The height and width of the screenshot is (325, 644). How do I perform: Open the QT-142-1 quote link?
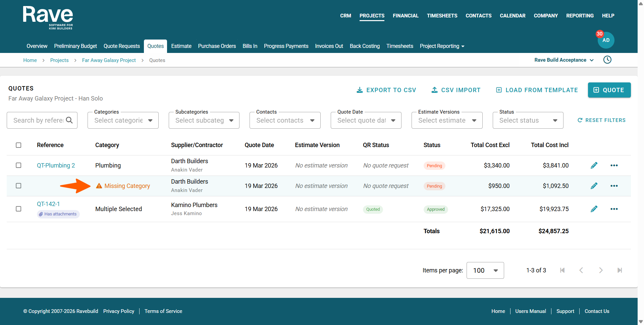48,204
